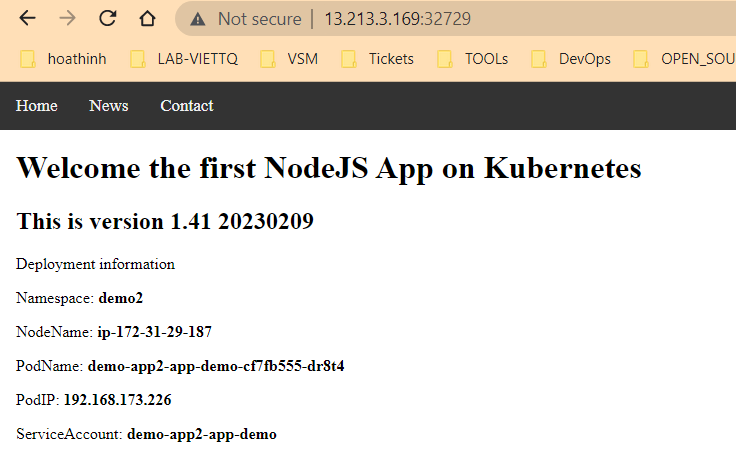This screenshot has width=736, height=473.
Task: Open the OPEN_SOU bookmark folder
Action: pyautogui.click(x=684, y=59)
